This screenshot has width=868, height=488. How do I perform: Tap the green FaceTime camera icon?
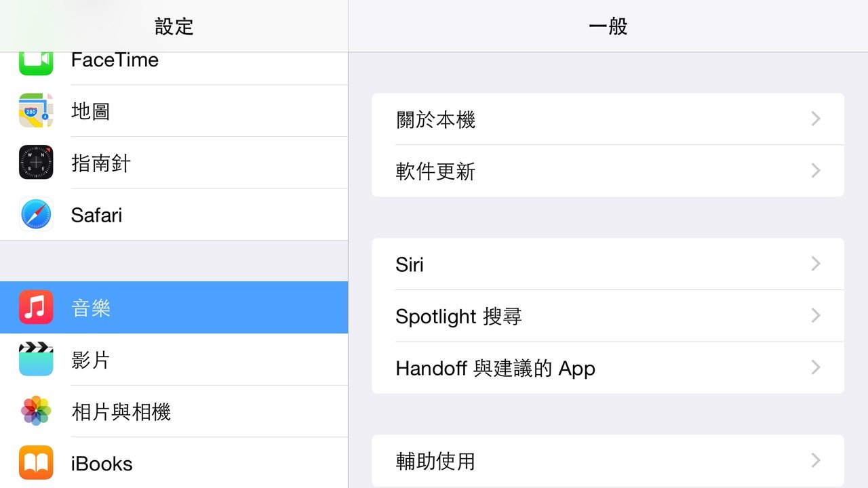(x=36, y=62)
